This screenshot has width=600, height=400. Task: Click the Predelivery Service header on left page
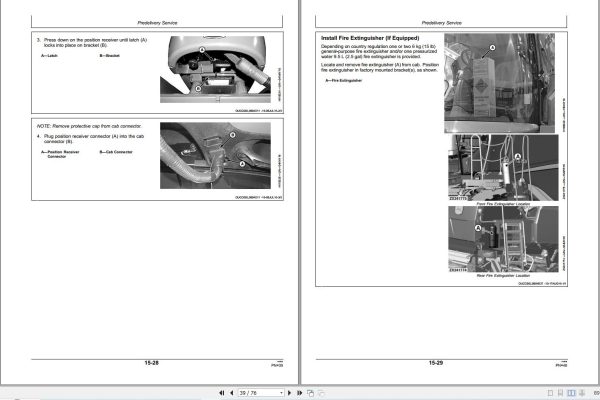tap(157, 23)
